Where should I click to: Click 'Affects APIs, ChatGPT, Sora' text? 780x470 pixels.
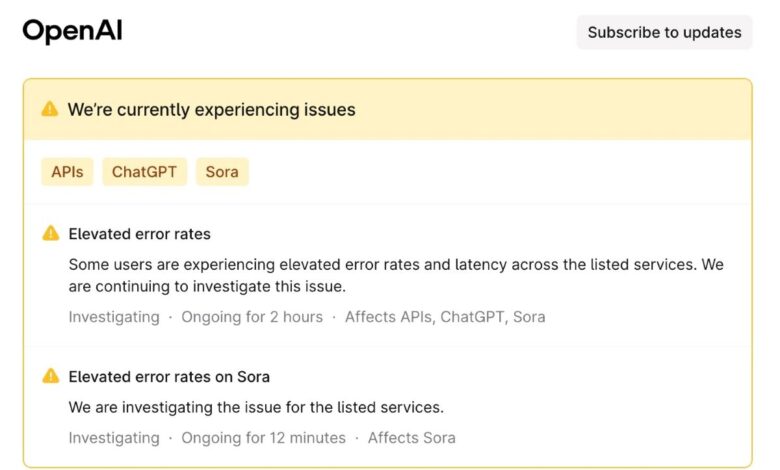pyautogui.click(x=445, y=317)
